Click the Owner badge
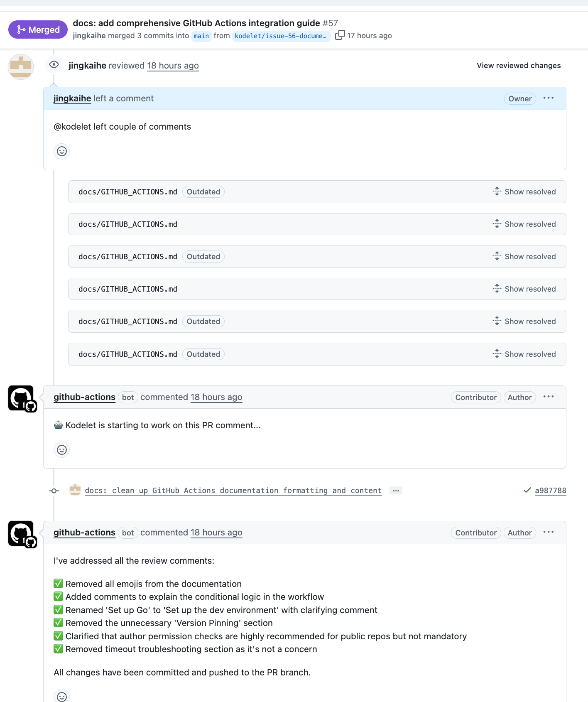This screenshot has height=702, width=588. [520, 99]
